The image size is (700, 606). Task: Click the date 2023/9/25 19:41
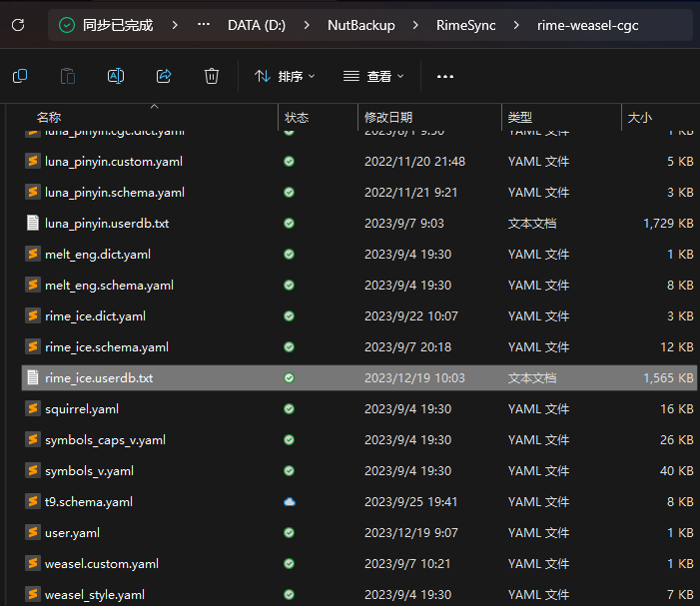(411, 502)
